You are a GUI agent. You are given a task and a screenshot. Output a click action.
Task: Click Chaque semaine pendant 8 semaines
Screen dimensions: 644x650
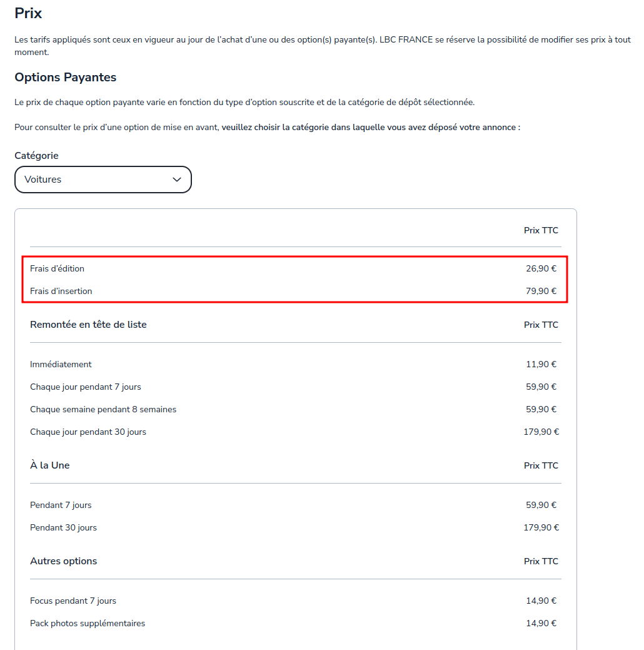[x=103, y=410]
